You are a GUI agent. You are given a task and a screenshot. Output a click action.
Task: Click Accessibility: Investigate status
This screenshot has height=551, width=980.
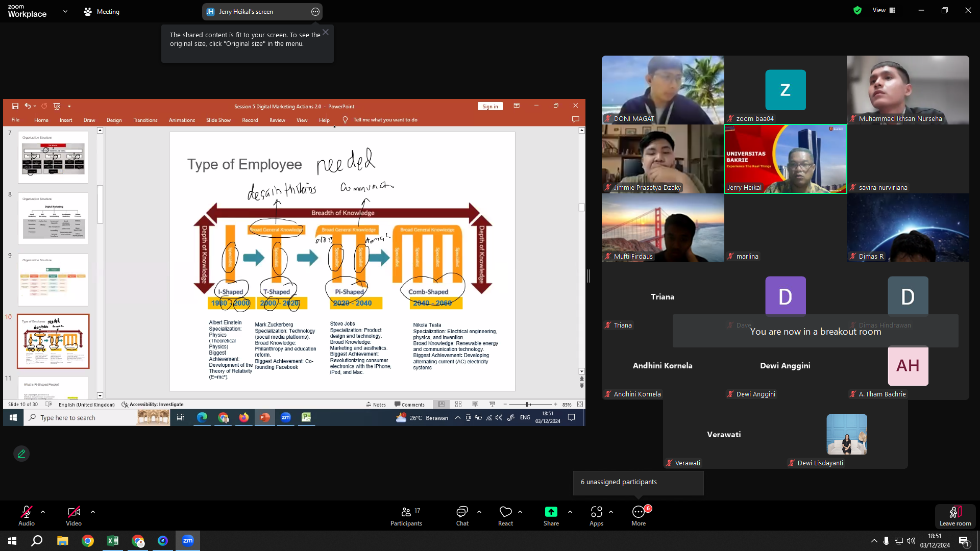coord(153,405)
